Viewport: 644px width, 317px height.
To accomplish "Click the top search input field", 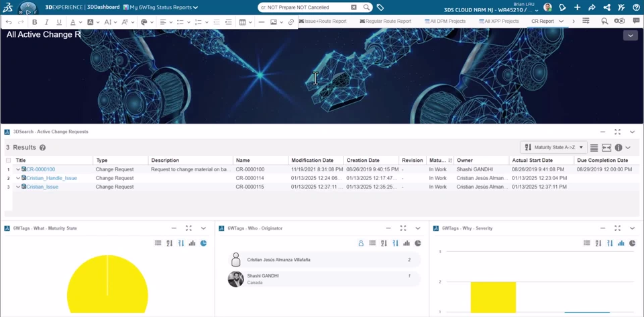I will pos(305,7).
